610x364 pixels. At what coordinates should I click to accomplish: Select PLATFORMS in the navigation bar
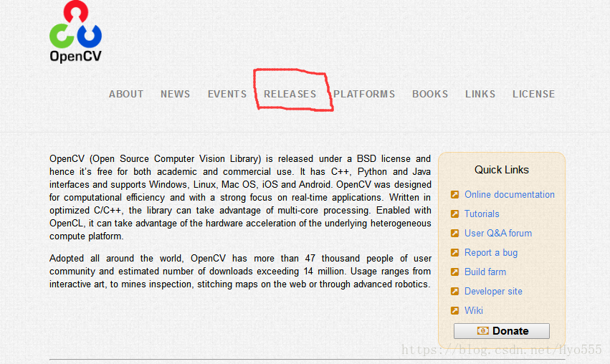tap(364, 94)
